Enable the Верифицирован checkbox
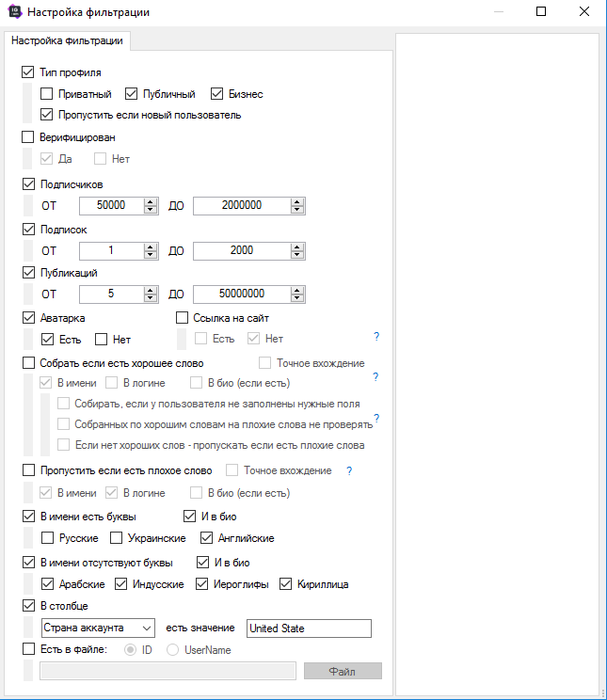The width and height of the screenshot is (607, 700). (x=27, y=137)
